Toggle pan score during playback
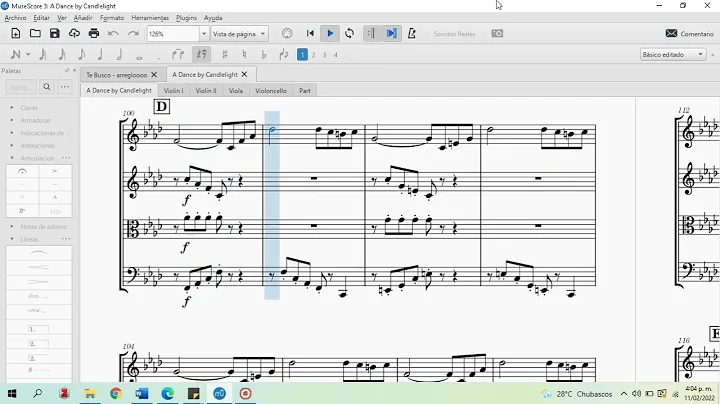 click(x=391, y=34)
